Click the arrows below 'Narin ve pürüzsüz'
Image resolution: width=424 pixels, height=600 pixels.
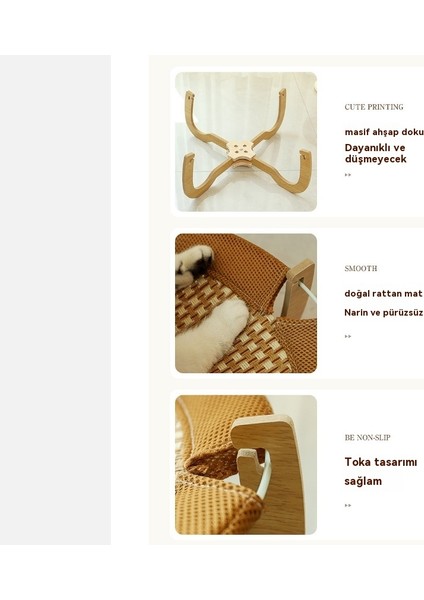click(x=347, y=336)
